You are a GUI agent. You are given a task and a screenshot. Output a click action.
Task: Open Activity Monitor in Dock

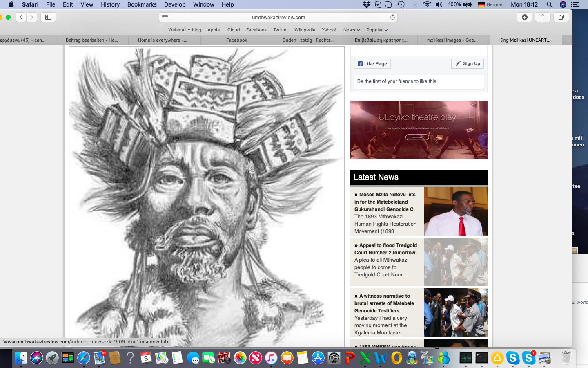[x=465, y=358]
